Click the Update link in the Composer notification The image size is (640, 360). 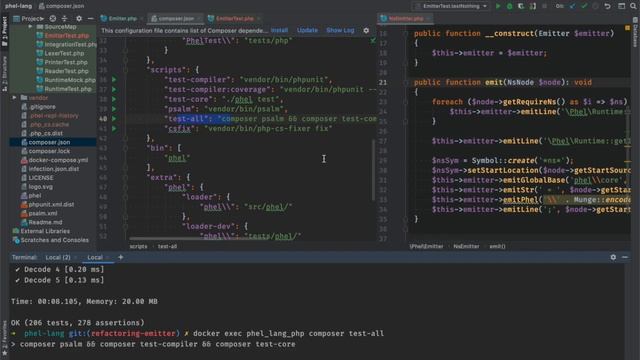307,30
